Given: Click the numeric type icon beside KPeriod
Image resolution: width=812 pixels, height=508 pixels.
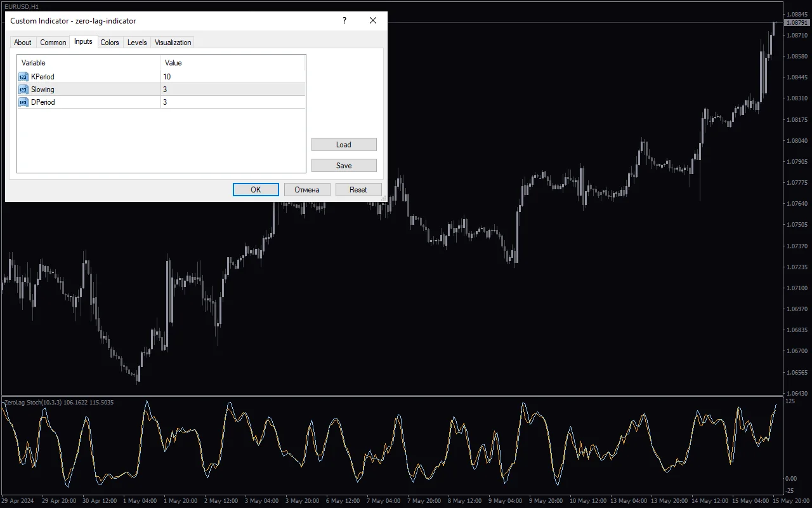Looking at the screenshot, I should pyautogui.click(x=22, y=76).
